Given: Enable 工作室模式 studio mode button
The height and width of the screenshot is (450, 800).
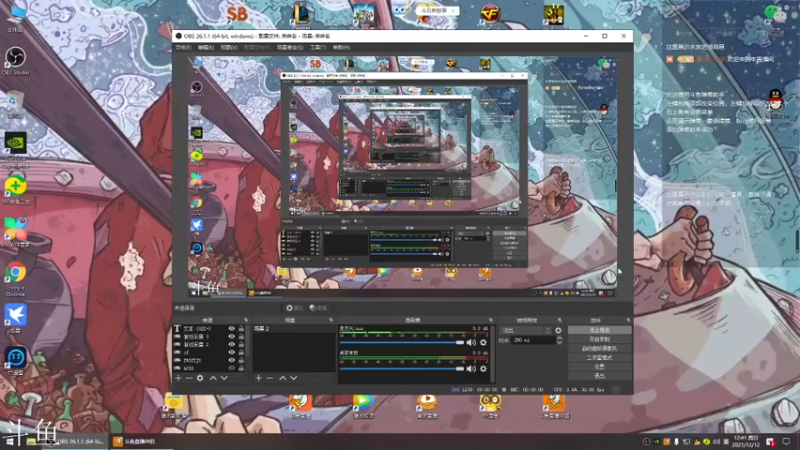Looking at the screenshot, I should [599, 358].
